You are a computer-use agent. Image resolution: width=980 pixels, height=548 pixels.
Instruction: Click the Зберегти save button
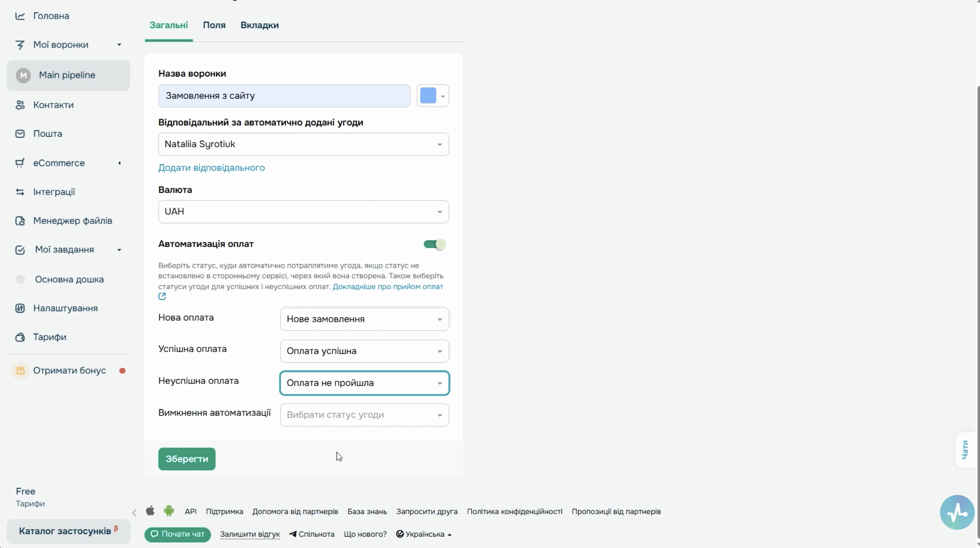[x=187, y=459]
